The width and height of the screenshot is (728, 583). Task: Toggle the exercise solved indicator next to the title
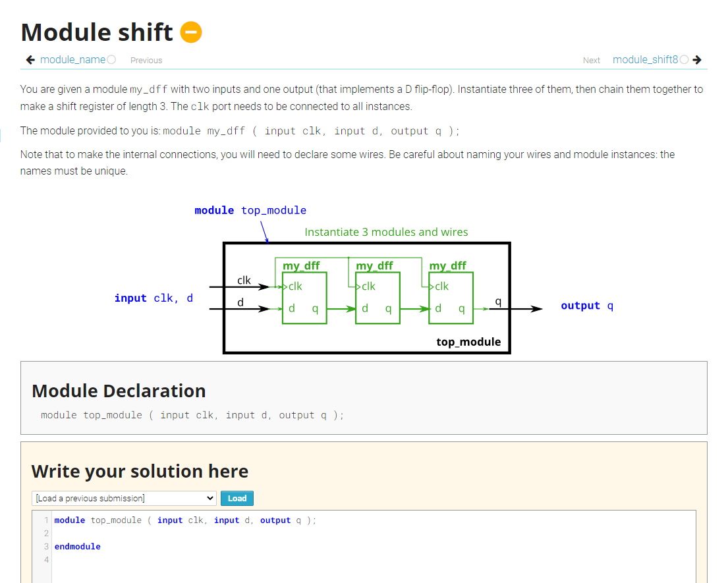190,31
